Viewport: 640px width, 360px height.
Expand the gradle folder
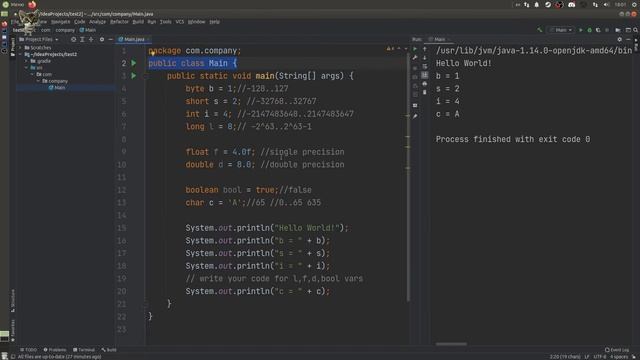27,61
